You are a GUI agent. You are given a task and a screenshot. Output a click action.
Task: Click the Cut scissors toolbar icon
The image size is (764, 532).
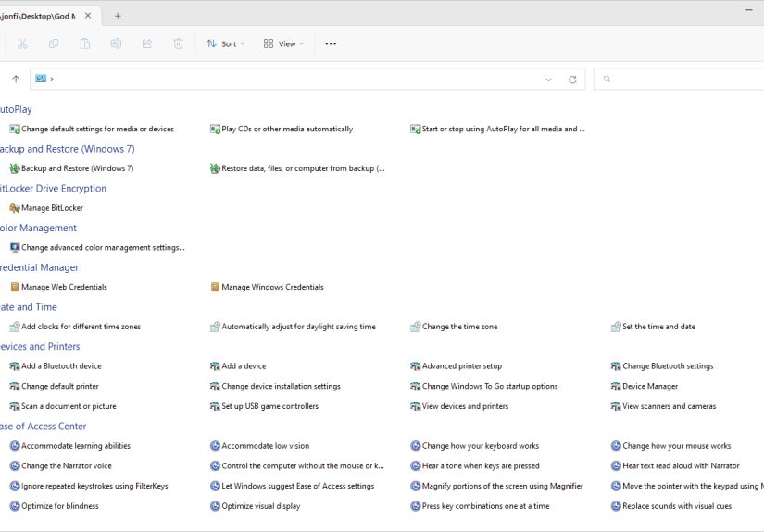[x=22, y=43]
